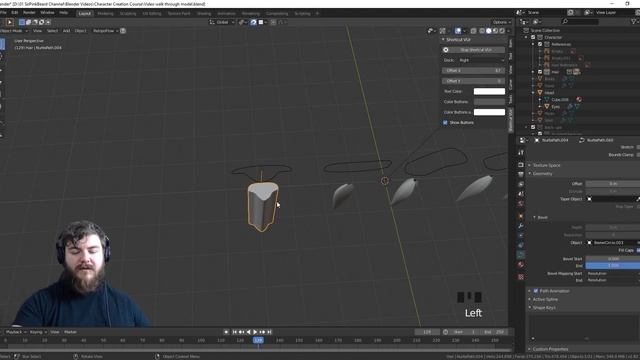This screenshot has width=640, height=360.
Task: Open the viewport View menu
Action: [x=37, y=31]
